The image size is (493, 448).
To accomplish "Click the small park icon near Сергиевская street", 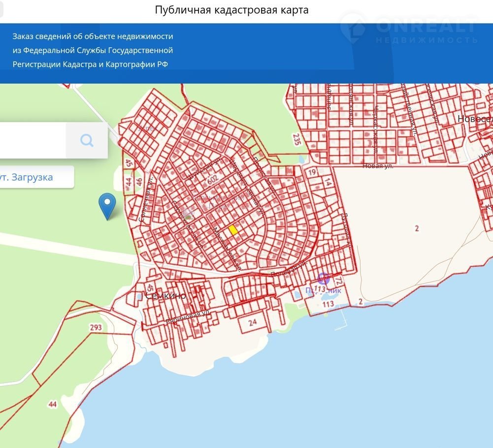I will 188,213.
